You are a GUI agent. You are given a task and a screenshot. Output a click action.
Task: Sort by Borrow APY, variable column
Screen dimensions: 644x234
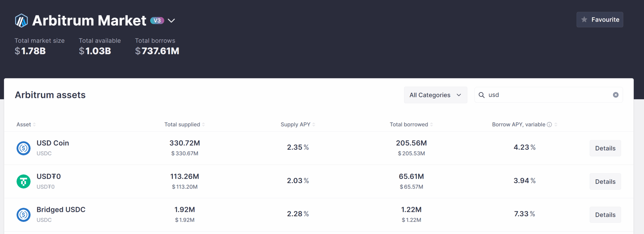518,124
